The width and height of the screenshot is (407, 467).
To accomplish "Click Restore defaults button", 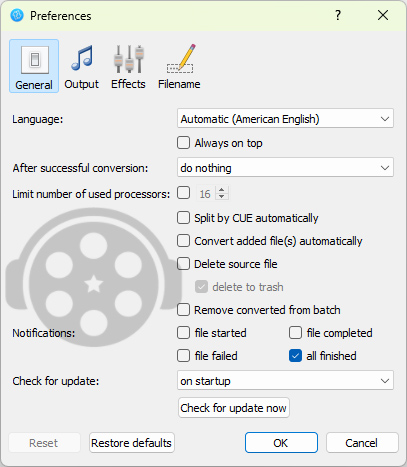I will [132, 443].
